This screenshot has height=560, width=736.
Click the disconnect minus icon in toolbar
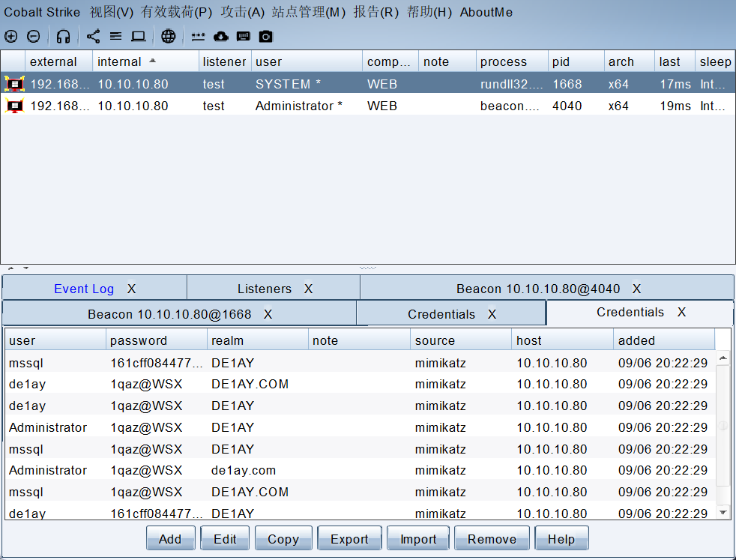(33, 36)
